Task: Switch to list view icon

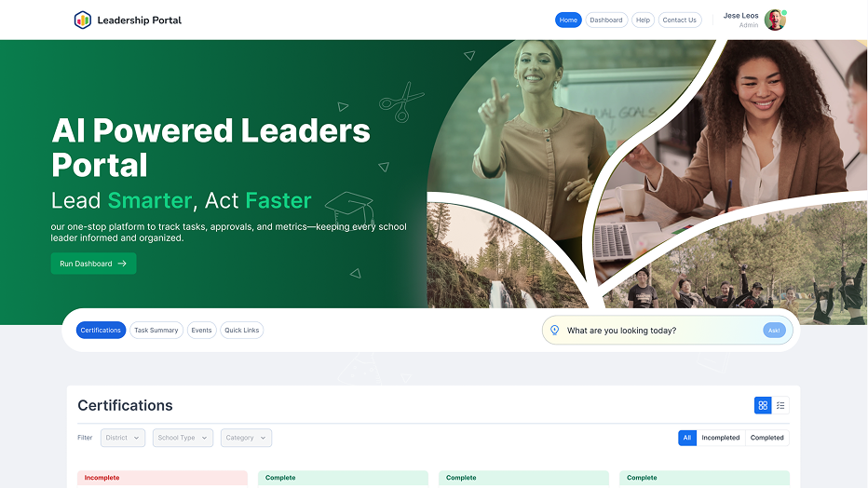Action: click(780, 405)
